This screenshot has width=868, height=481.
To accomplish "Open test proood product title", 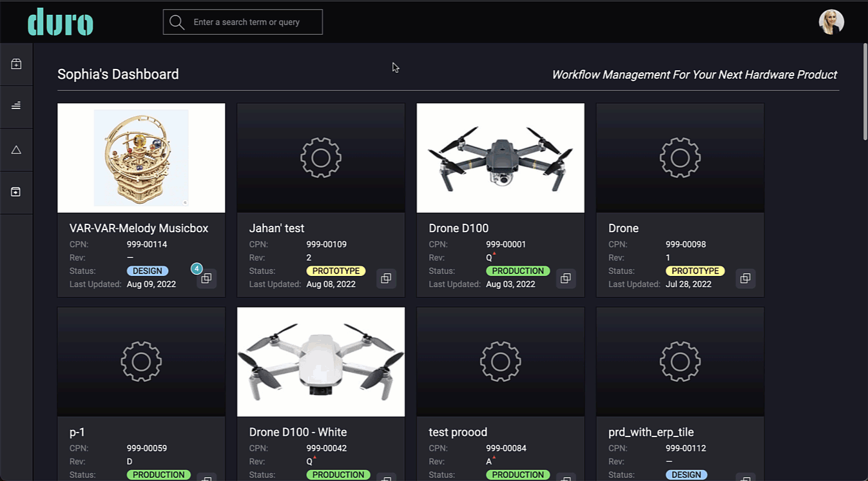I will (x=458, y=432).
